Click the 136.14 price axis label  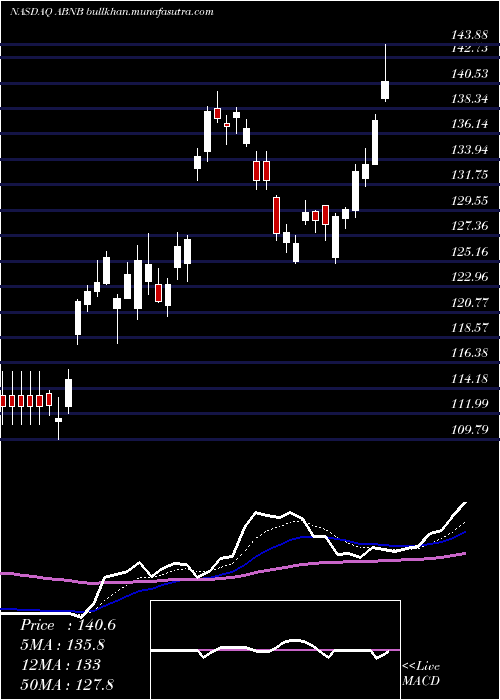[x=470, y=124]
